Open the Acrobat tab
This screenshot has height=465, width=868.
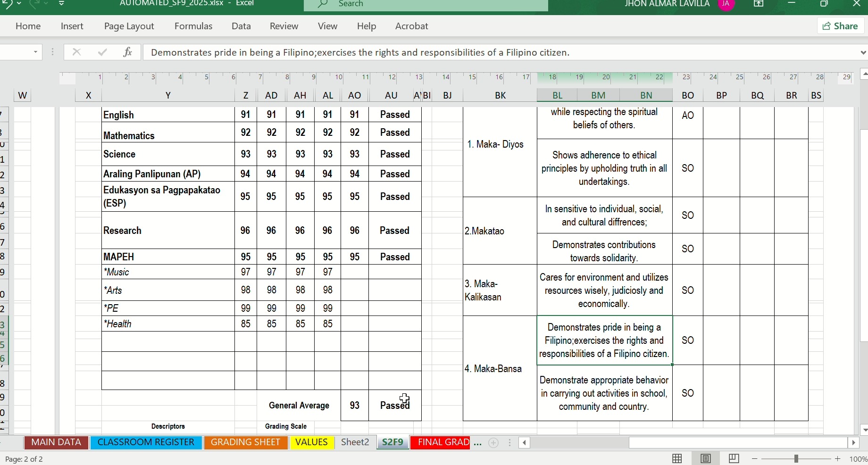tap(412, 26)
